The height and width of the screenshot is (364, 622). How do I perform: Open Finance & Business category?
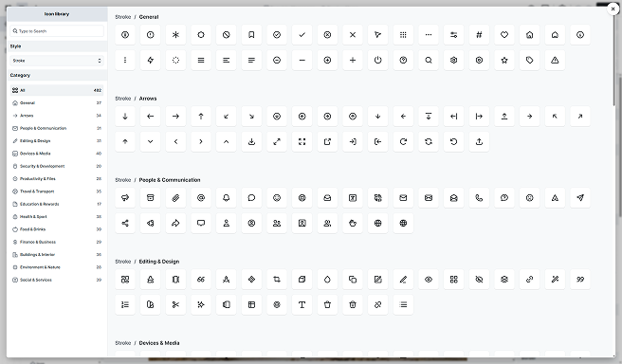(x=57, y=242)
